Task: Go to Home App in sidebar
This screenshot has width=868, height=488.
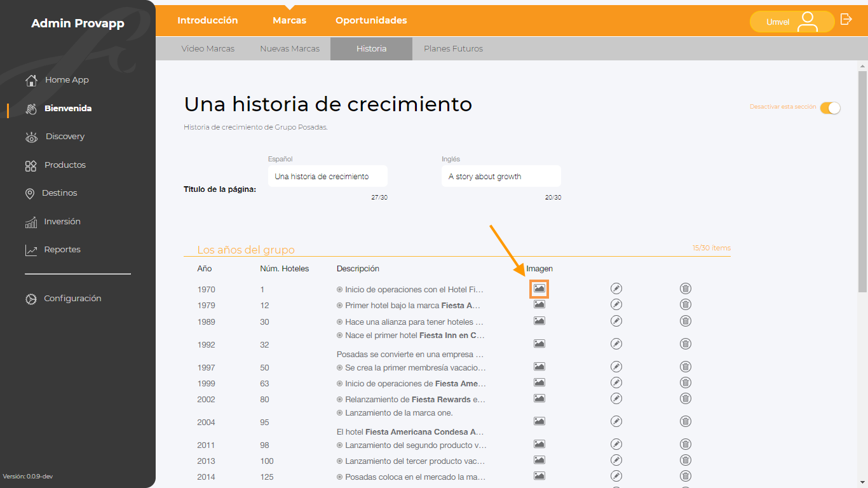Action: point(57,80)
